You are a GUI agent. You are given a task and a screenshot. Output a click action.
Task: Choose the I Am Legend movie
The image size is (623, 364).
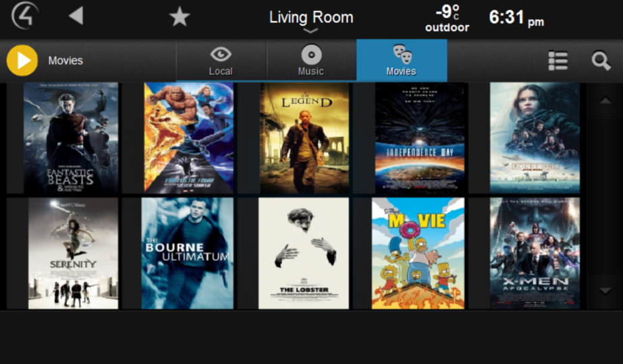tap(304, 138)
